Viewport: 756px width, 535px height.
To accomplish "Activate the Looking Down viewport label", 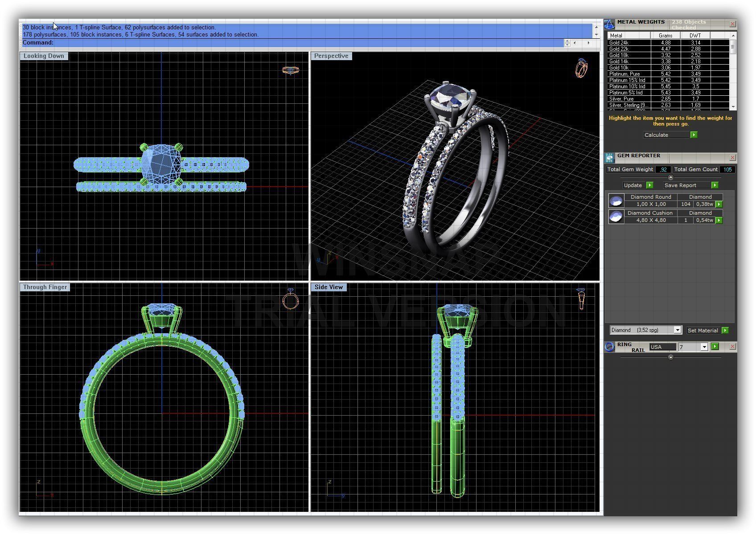I will [x=44, y=56].
